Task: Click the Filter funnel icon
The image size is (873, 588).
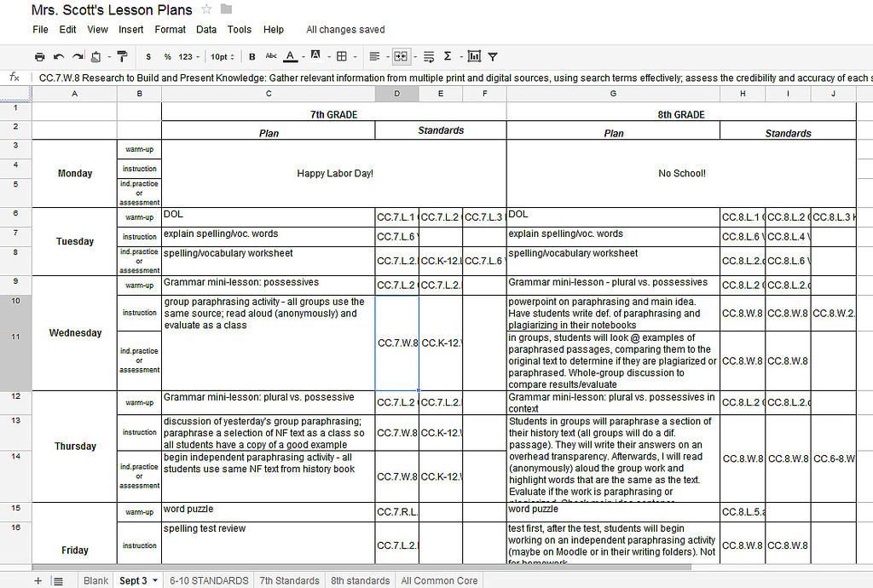Action: click(493, 57)
